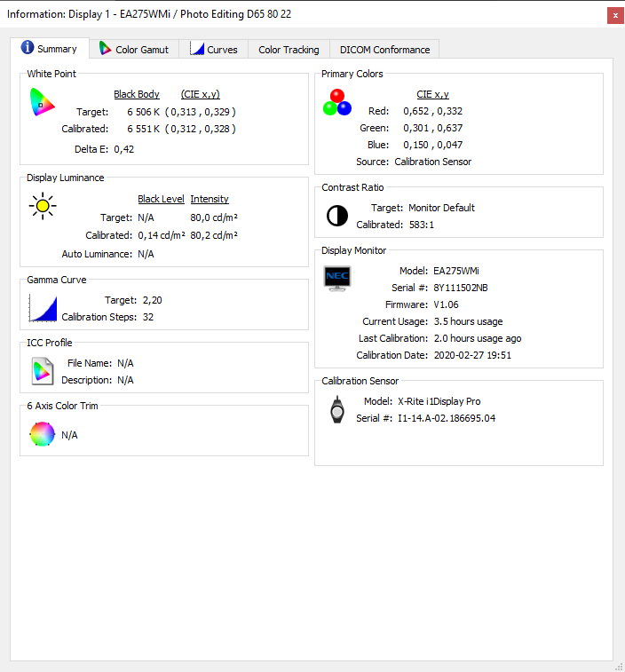The height and width of the screenshot is (672, 625).
Task: Click the Display Luminance sun icon
Action: (x=42, y=208)
